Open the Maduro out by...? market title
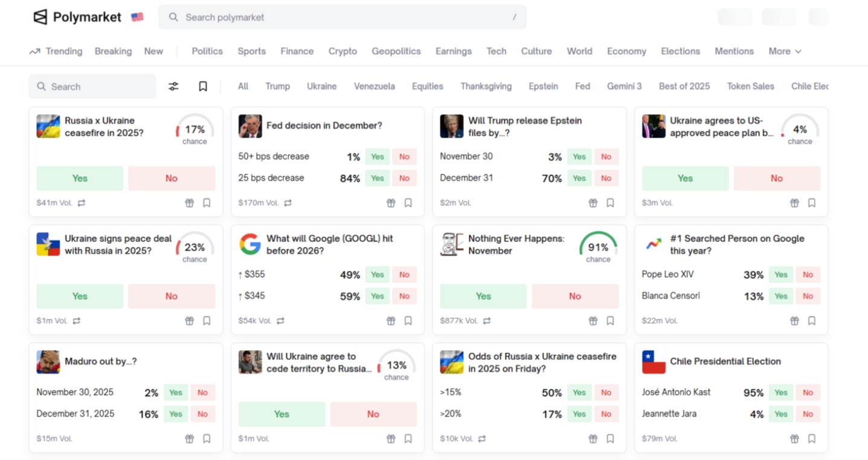The width and height of the screenshot is (868, 460). click(x=100, y=362)
